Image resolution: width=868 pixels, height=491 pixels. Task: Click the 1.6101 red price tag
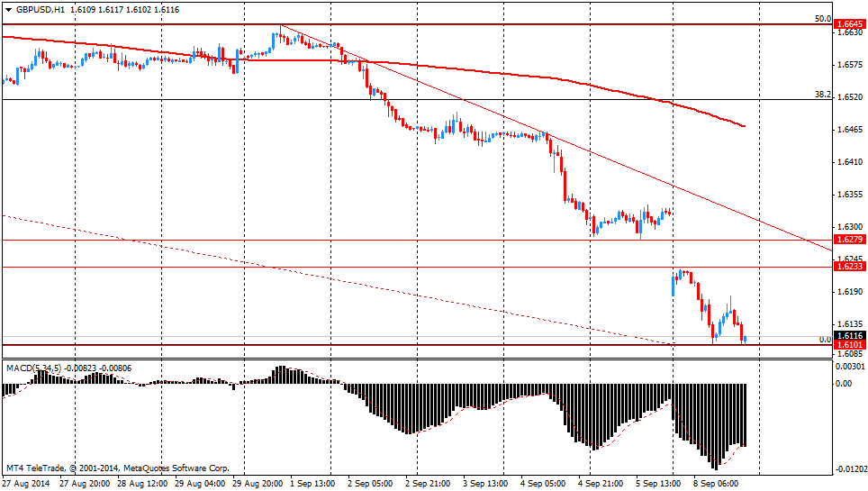pos(849,345)
